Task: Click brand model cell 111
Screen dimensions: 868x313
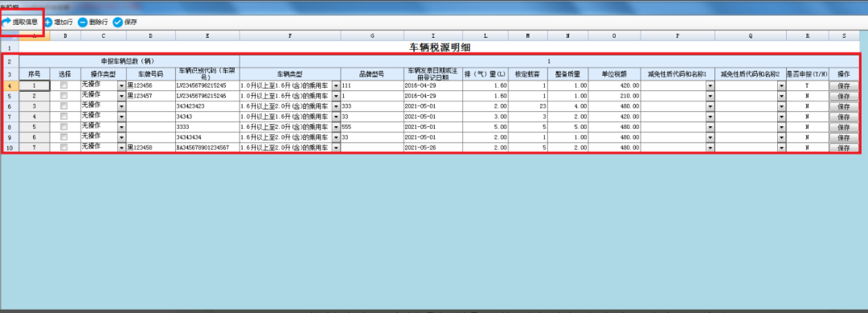Action: point(372,86)
